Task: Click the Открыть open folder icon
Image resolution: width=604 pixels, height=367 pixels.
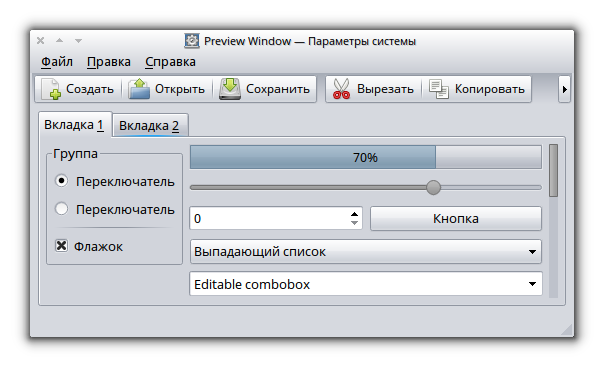Action: (x=139, y=89)
